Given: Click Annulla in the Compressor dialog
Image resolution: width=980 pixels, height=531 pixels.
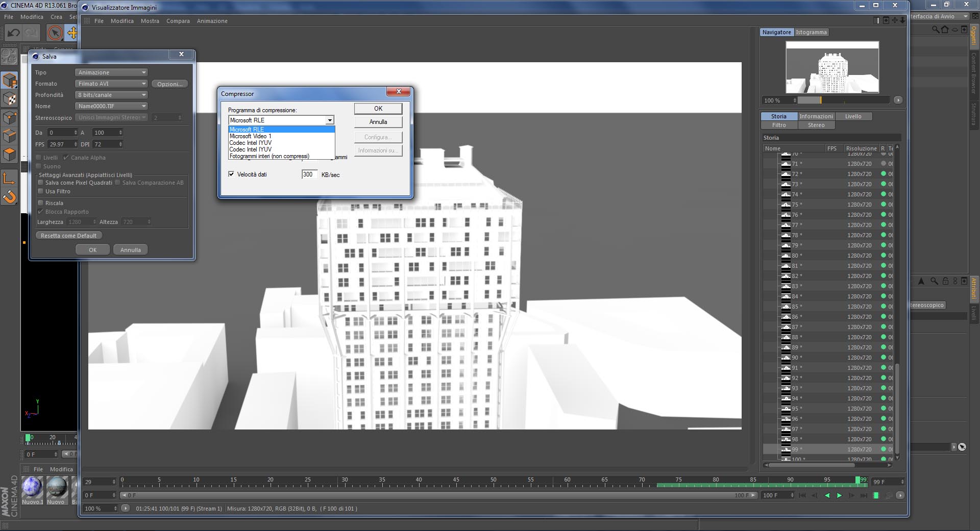Looking at the screenshot, I should pos(378,122).
